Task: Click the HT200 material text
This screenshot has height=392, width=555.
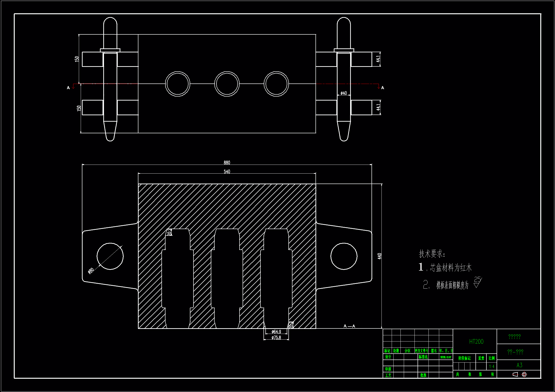Action: (x=476, y=341)
